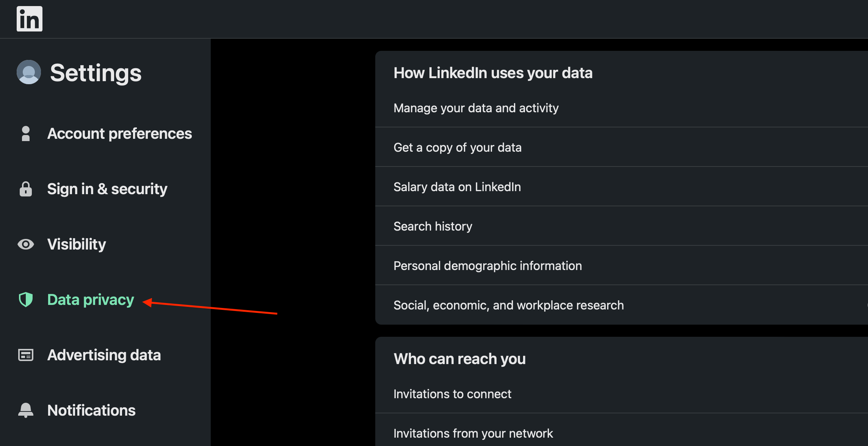Click the profile avatar next to Settings

(x=29, y=72)
